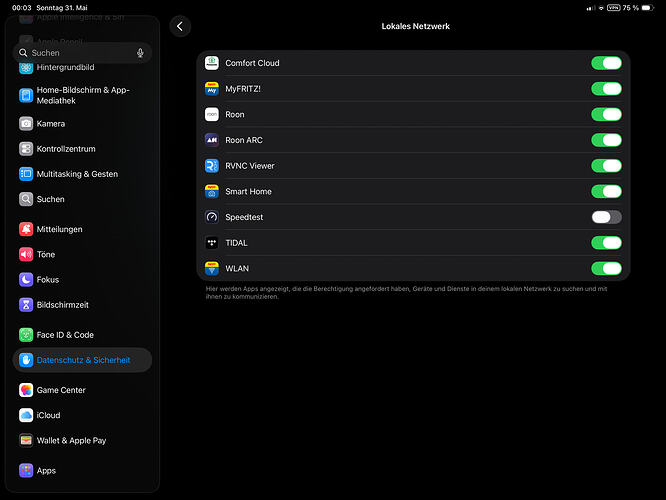The height and width of the screenshot is (500, 666).
Task: Tap the battery status icon
Action: [647, 8]
